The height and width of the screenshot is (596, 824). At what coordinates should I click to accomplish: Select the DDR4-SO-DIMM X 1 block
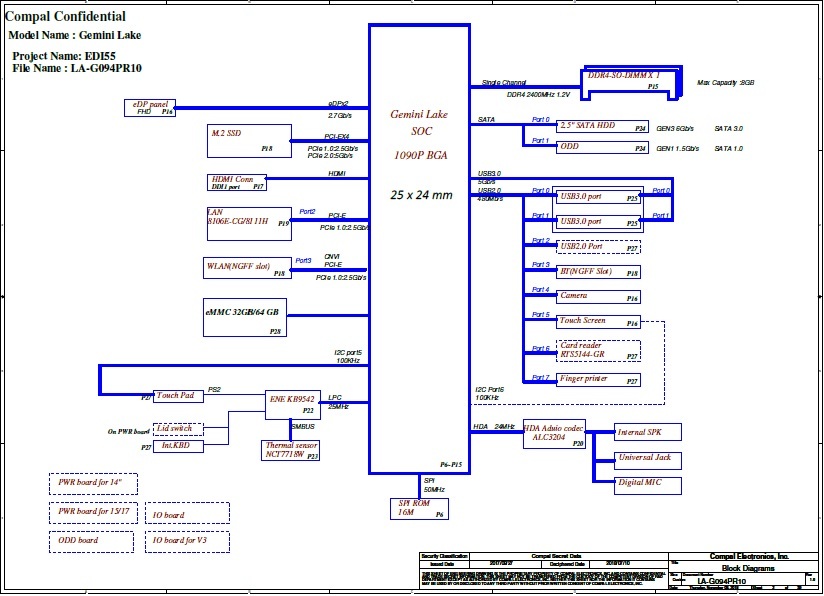coord(629,82)
